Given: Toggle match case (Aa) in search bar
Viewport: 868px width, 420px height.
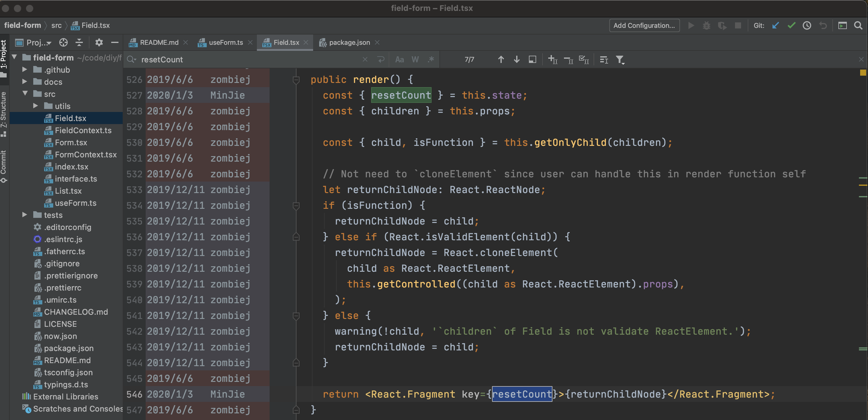Looking at the screenshot, I should coord(399,59).
